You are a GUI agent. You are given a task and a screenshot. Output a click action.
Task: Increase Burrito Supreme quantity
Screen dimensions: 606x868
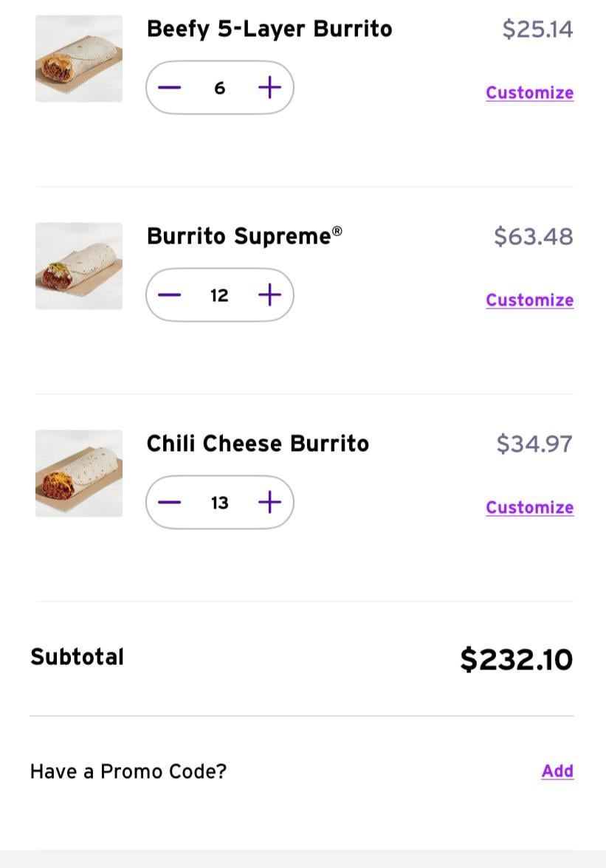[x=269, y=295]
